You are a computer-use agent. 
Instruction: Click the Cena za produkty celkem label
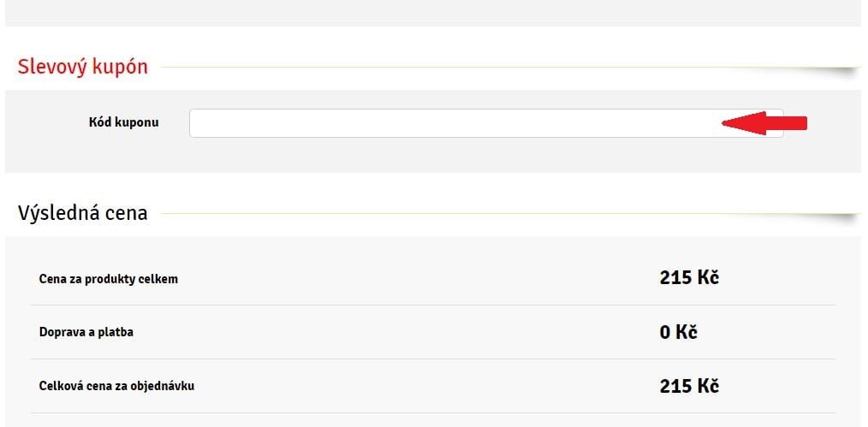click(109, 279)
